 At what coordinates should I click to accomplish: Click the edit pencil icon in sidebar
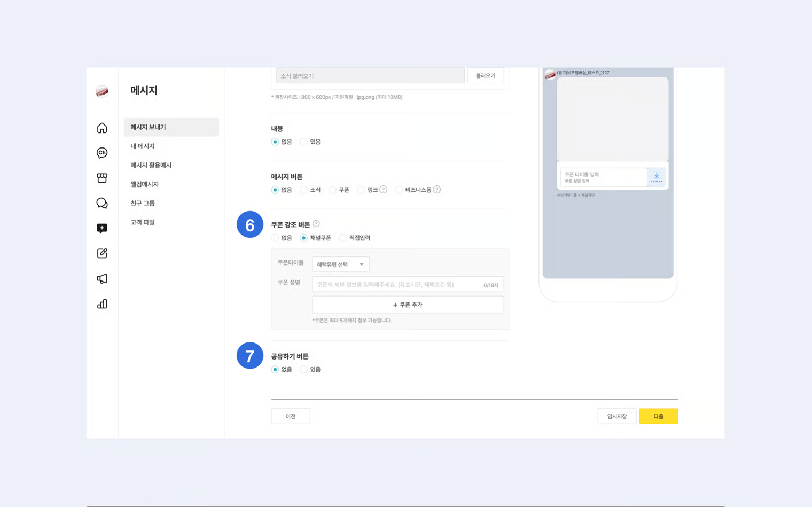coord(102,253)
